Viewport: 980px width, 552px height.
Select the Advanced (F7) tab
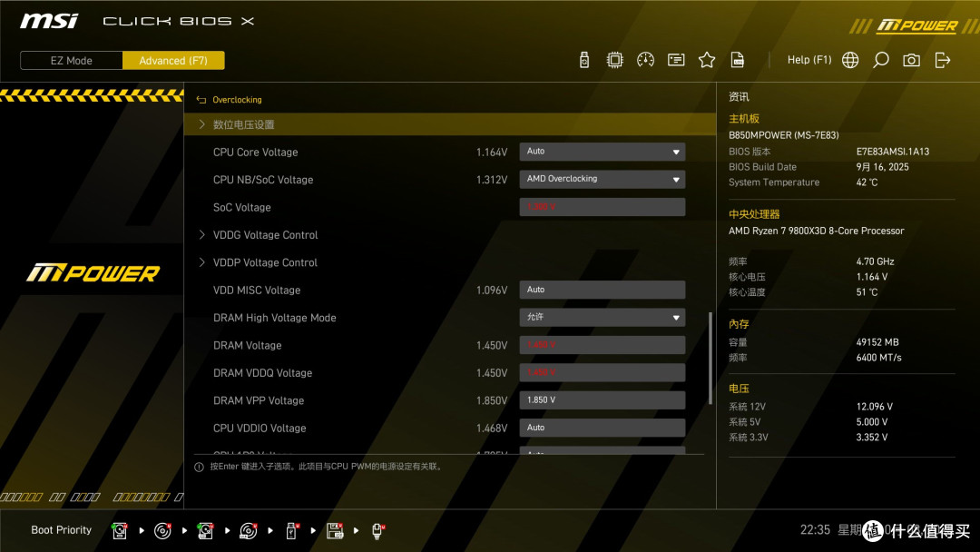[x=173, y=61]
